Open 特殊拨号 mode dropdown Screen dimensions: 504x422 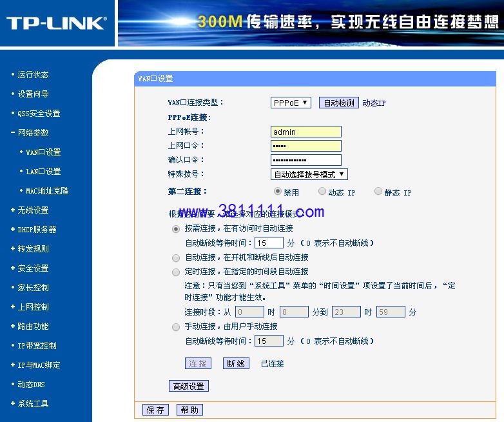pyautogui.click(x=309, y=174)
